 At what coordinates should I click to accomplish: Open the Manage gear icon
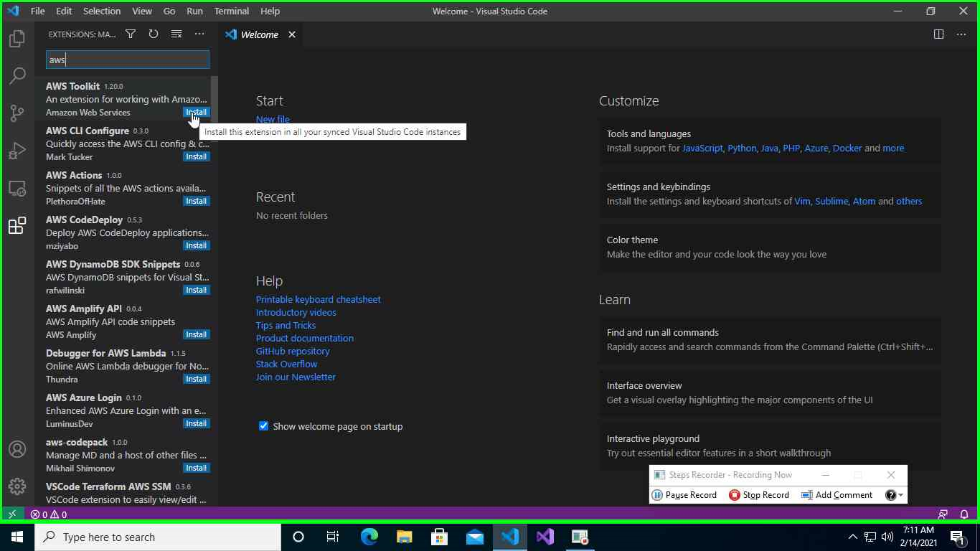click(17, 486)
